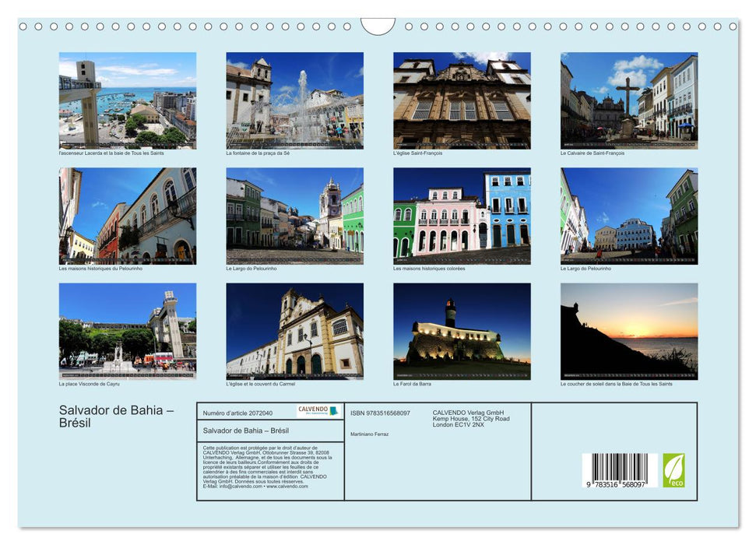The width and height of the screenshot is (756, 545).
Task: Select the praça da Sé fountain image
Action: [294, 100]
